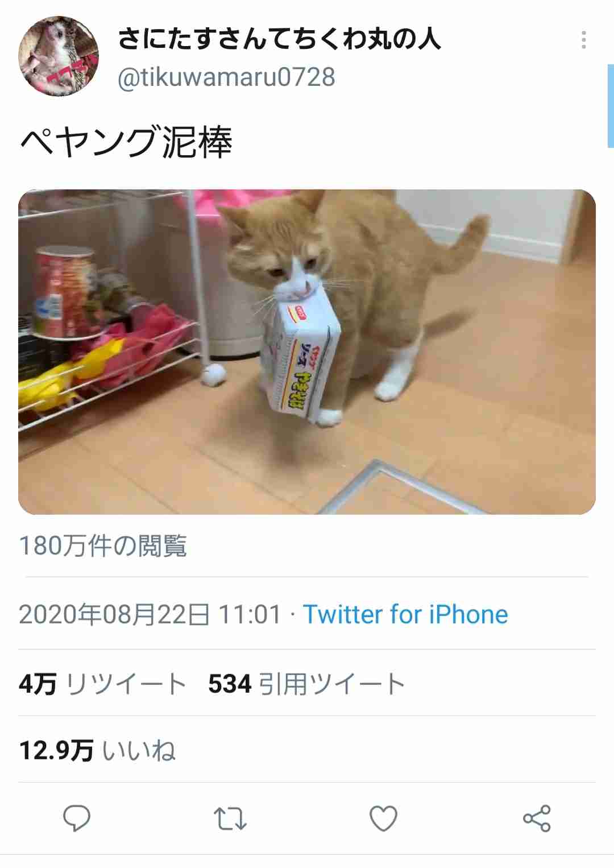This screenshot has height=868, width=614.
Task: View the 534 引用ツイート list
Action: point(306,684)
